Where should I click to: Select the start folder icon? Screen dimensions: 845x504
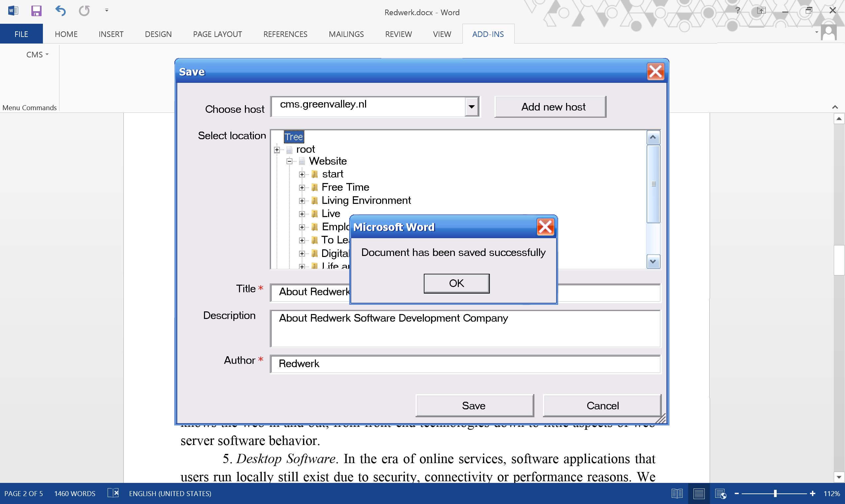tap(315, 174)
